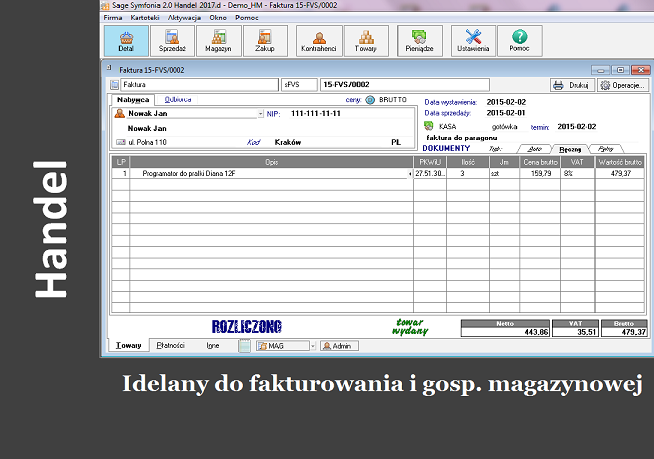Open the Zakup module

(x=265, y=41)
